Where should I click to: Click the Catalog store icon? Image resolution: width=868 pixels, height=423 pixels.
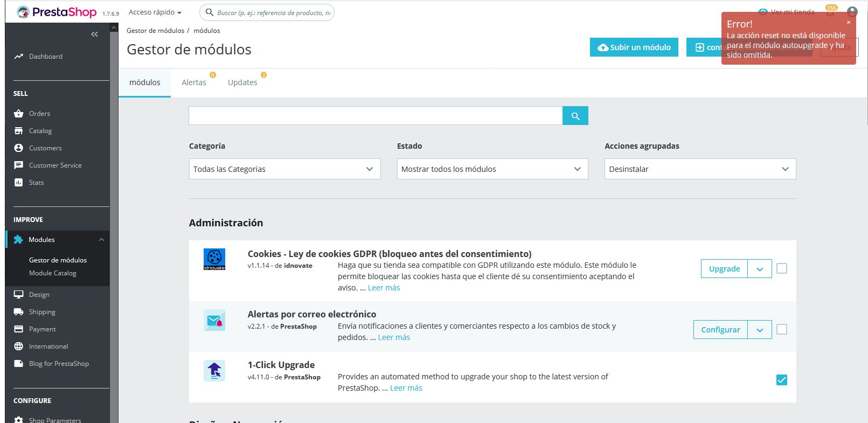[x=19, y=130]
